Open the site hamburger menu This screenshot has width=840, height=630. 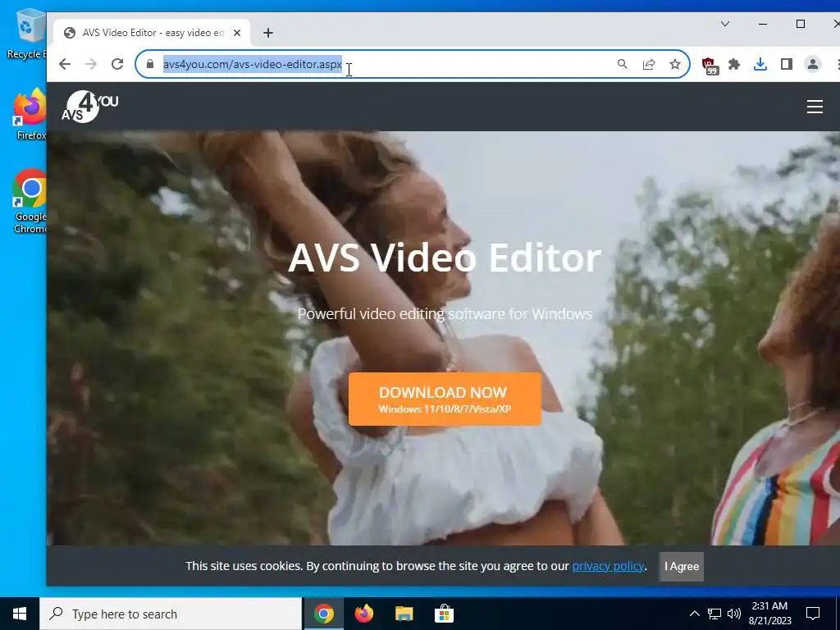click(815, 107)
